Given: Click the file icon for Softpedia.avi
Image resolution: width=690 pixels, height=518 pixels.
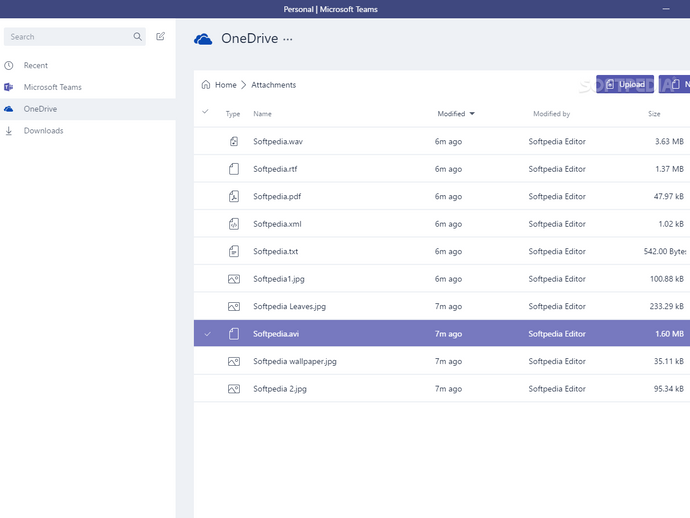Looking at the screenshot, I should click(234, 334).
